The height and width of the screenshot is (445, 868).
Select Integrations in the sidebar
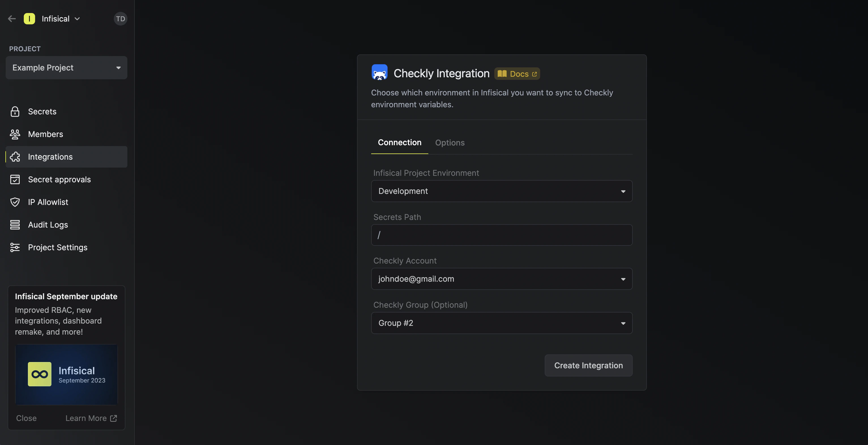coord(66,157)
